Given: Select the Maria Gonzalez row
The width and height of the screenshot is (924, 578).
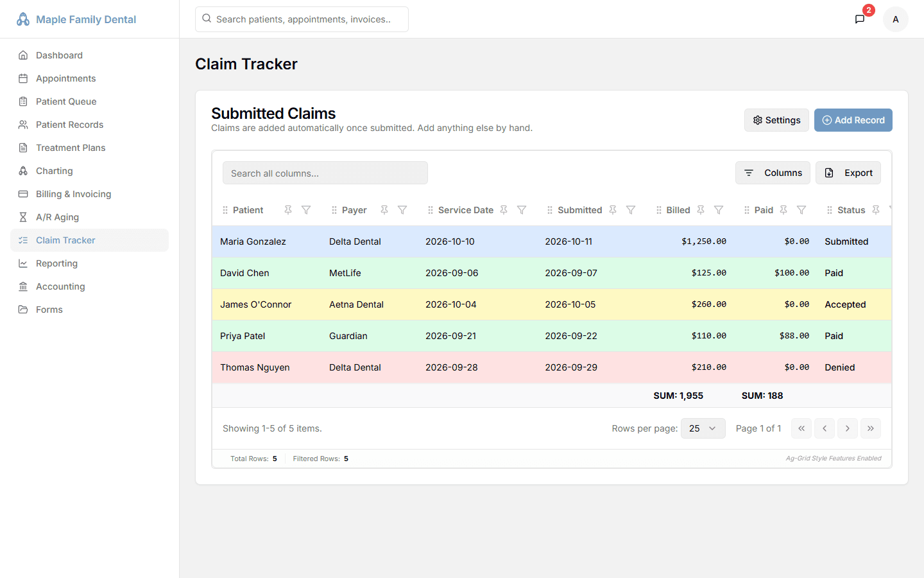Looking at the screenshot, I should pos(552,241).
